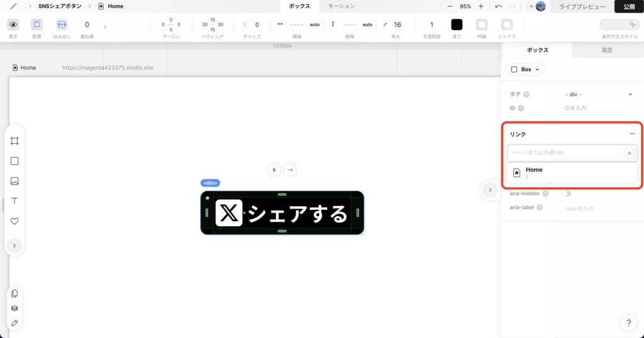
Task: Open the pencil style icon bottom left
Action: 14,323
